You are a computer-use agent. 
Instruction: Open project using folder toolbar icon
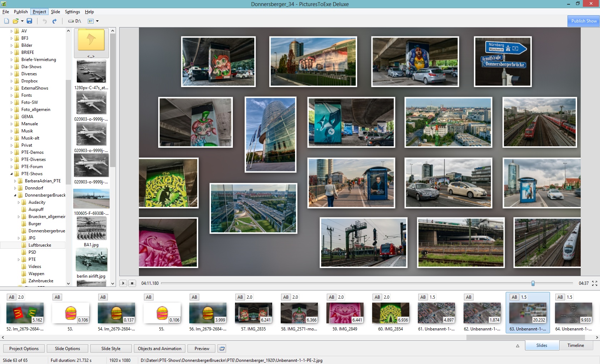click(15, 21)
